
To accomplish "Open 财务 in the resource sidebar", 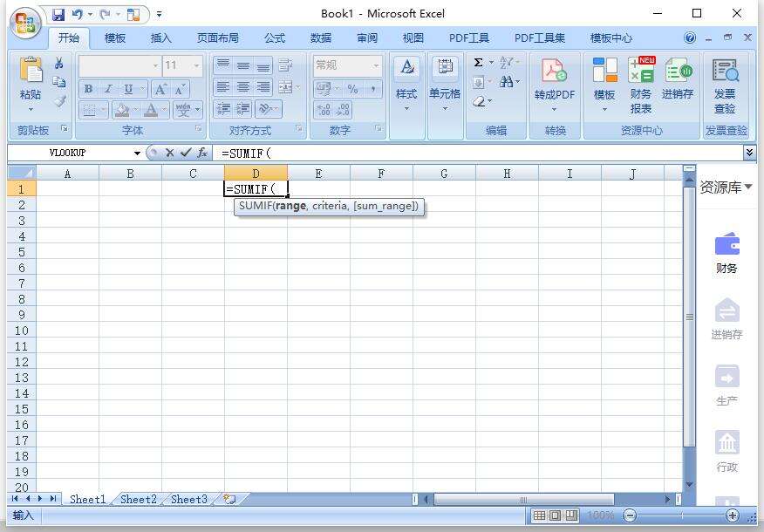I will (726, 253).
